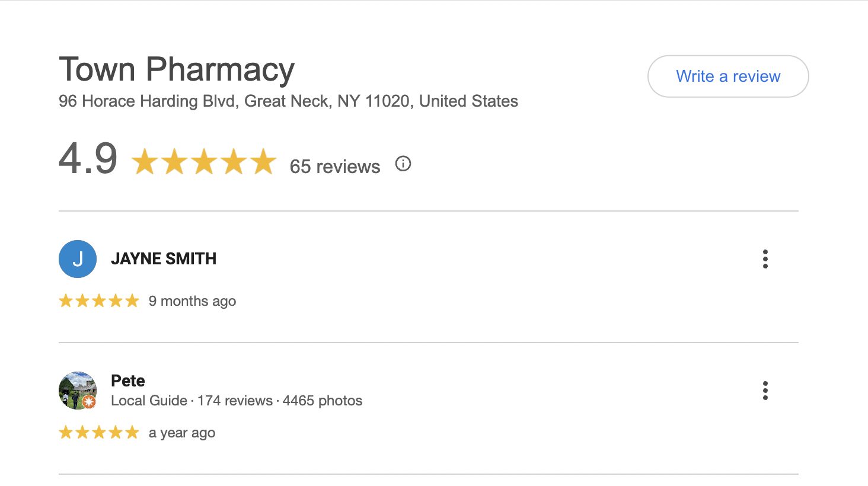This screenshot has width=868, height=486.
Task: Click the 9 months ago timestamp
Action: (x=192, y=301)
